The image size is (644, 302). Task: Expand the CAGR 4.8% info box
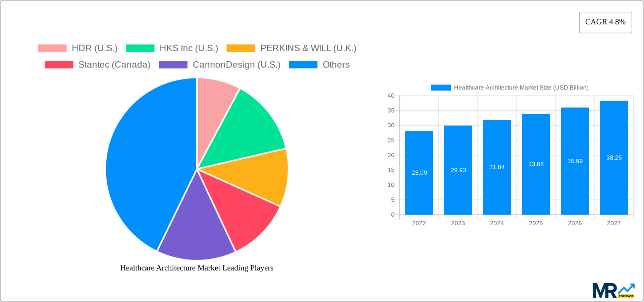tap(605, 22)
